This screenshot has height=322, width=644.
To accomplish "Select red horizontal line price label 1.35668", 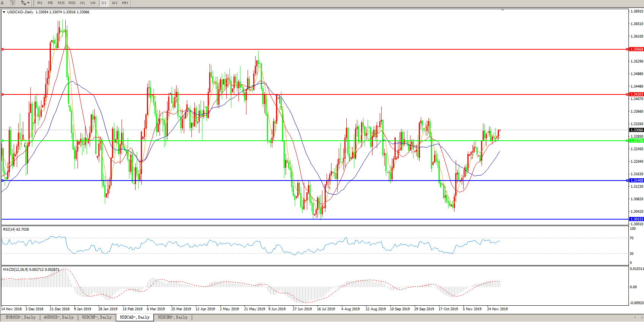I will click(636, 49).
